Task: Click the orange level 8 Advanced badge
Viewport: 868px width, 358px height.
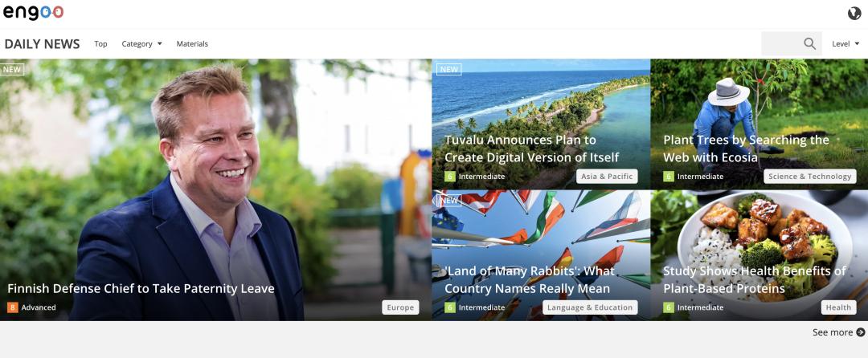Action: click(x=12, y=307)
